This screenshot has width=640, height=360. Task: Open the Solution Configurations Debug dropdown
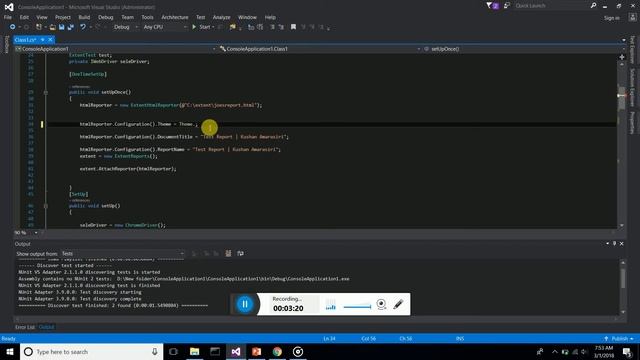[x=125, y=27]
